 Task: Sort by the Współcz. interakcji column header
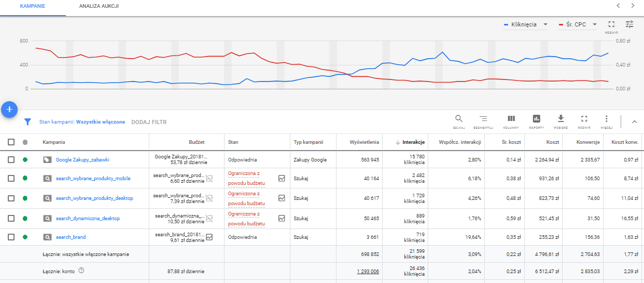[460, 142]
